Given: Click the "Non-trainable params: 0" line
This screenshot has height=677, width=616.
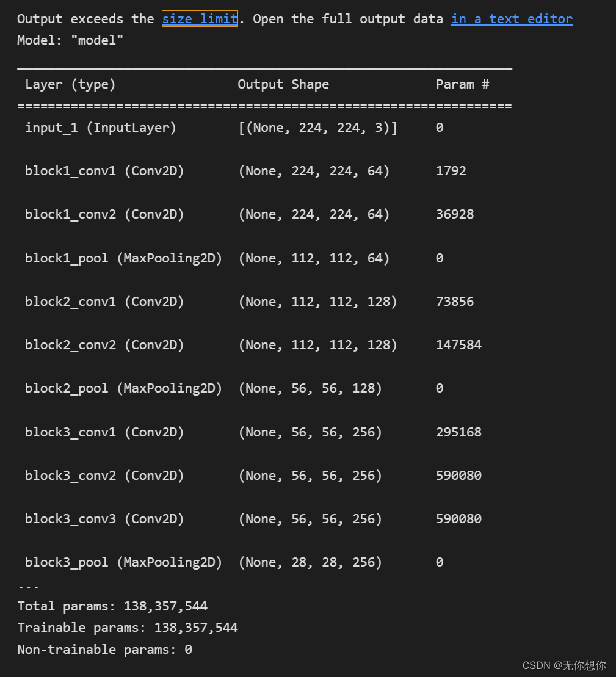Looking at the screenshot, I should coord(104,650).
